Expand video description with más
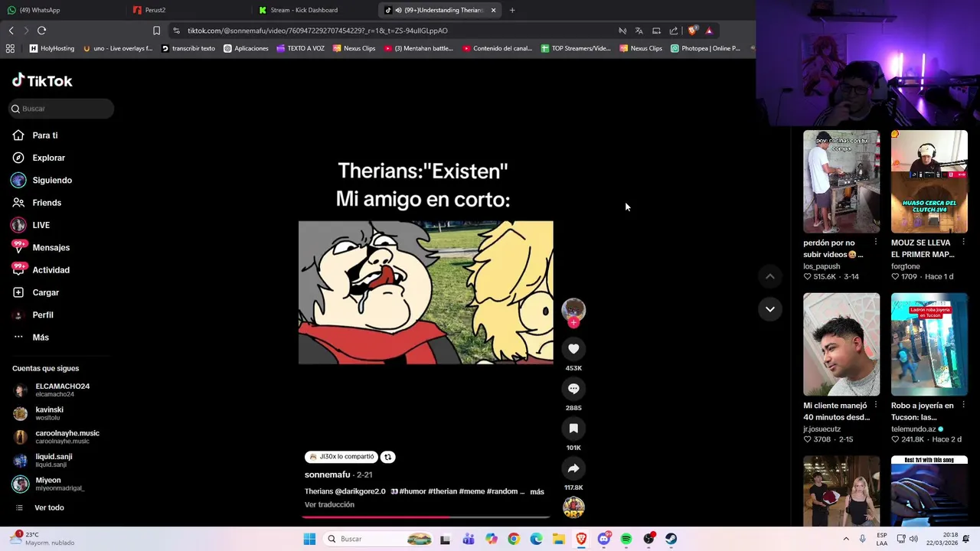The height and width of the screenshot is (551, 980). coord(537,492)
